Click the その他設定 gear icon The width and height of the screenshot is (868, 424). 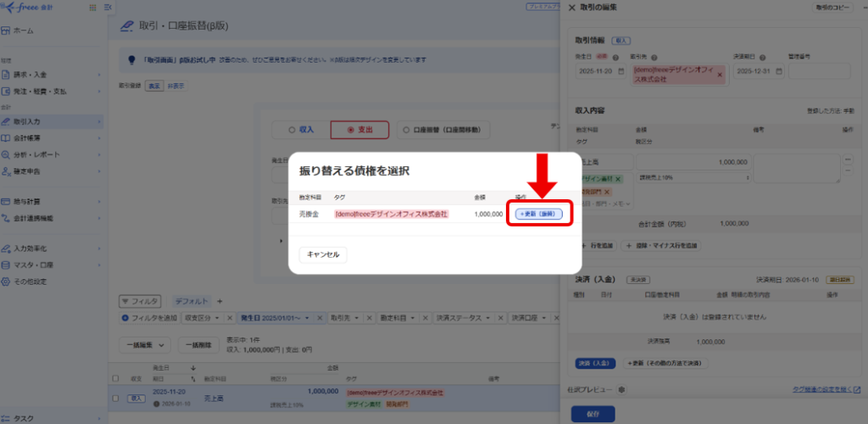tap(6, 282)
